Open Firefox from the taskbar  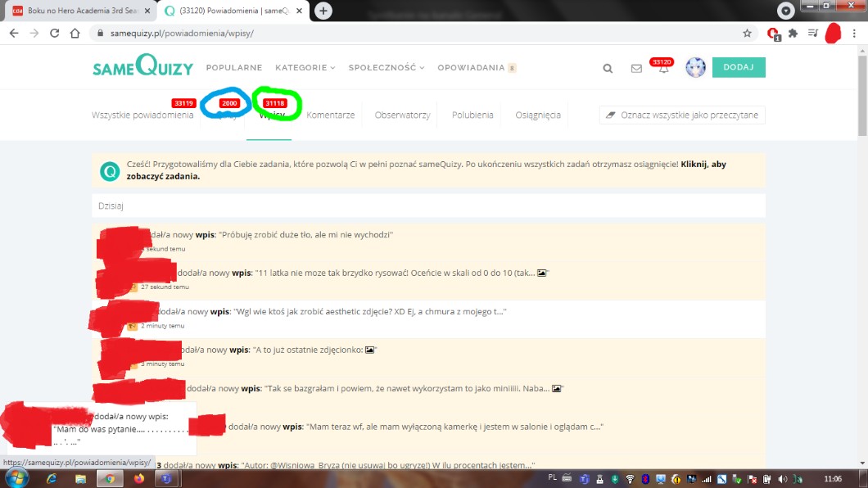[138, 478]
